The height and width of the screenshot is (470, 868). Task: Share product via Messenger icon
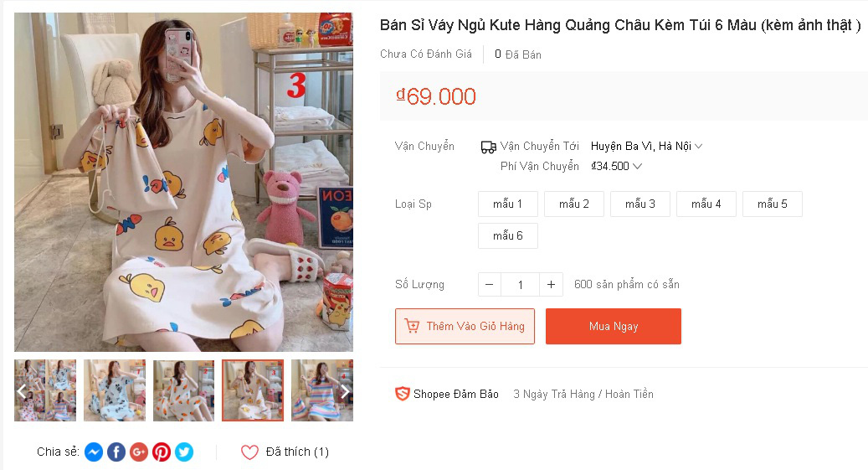click(94, 452)
